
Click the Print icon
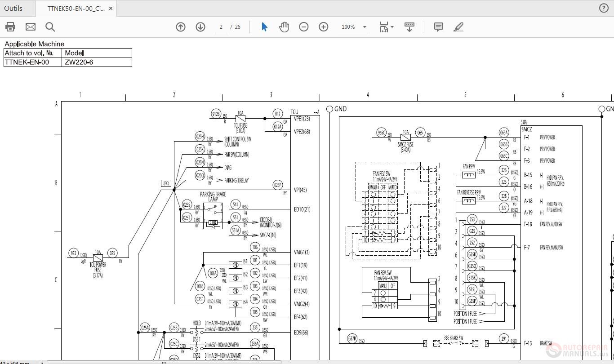(10, 27)
